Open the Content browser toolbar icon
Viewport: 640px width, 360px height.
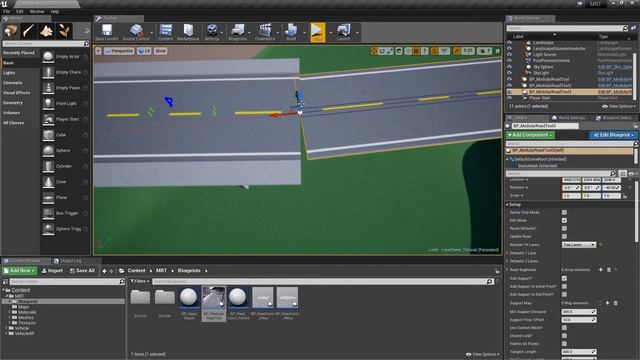tap(166, 32)
